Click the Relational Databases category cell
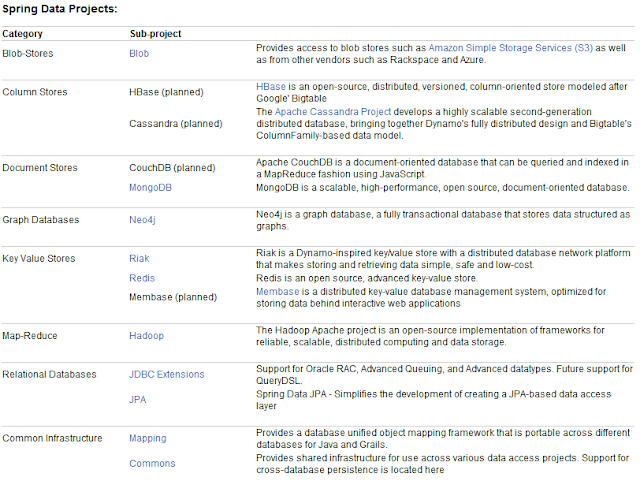Image resolution: width=640 pixels, height=481 pixels. 49,374
